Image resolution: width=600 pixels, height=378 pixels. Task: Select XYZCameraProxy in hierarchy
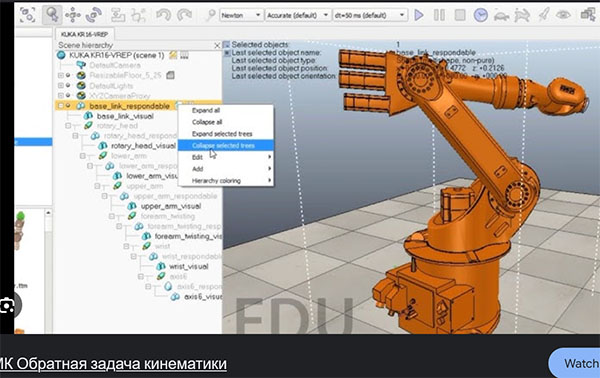click(x=119, y=96)
